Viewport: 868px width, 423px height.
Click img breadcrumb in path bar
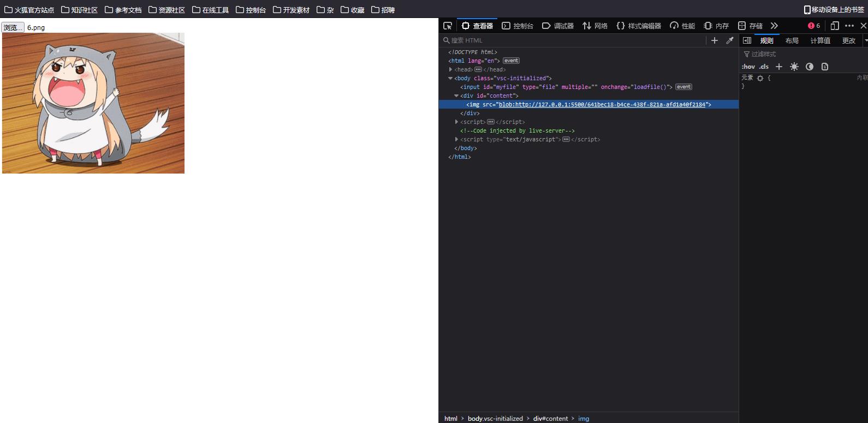point(584,419)
